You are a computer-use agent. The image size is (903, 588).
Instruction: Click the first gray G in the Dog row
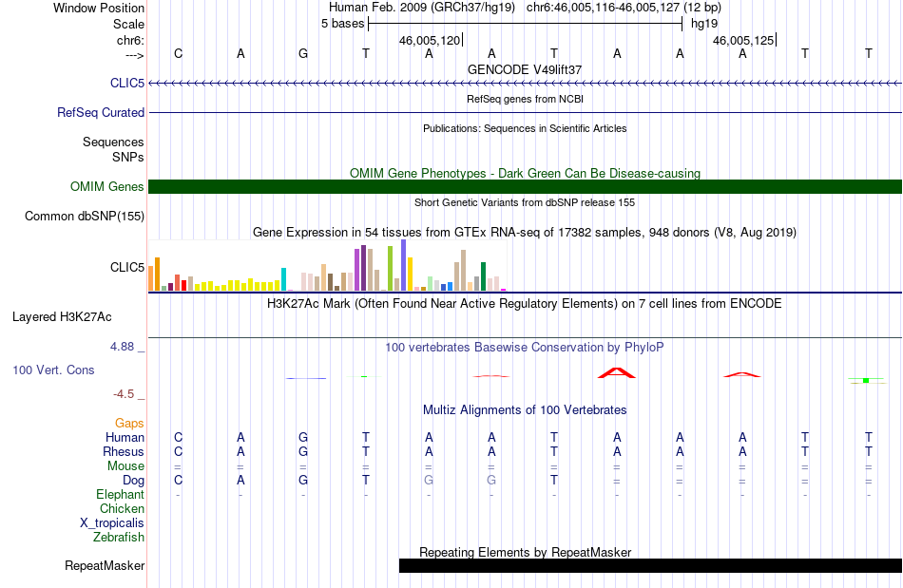(x=429, y=480)
